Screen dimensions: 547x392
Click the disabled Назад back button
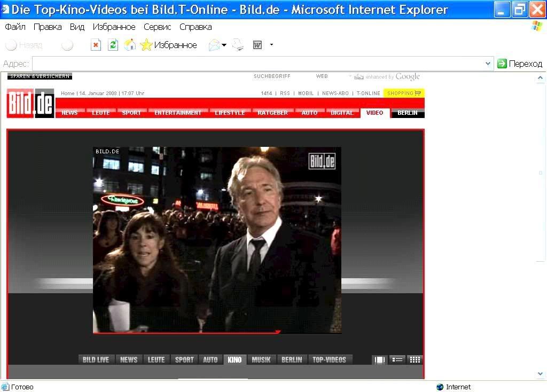[24, 45]
